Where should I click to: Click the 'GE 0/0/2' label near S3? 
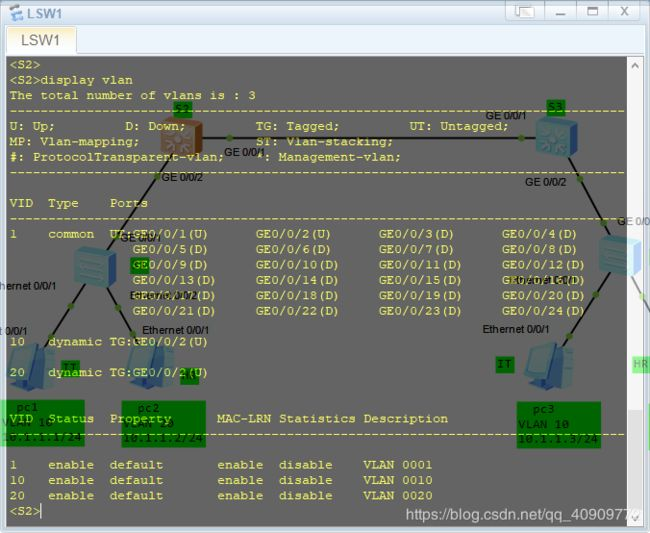point(546,182)
